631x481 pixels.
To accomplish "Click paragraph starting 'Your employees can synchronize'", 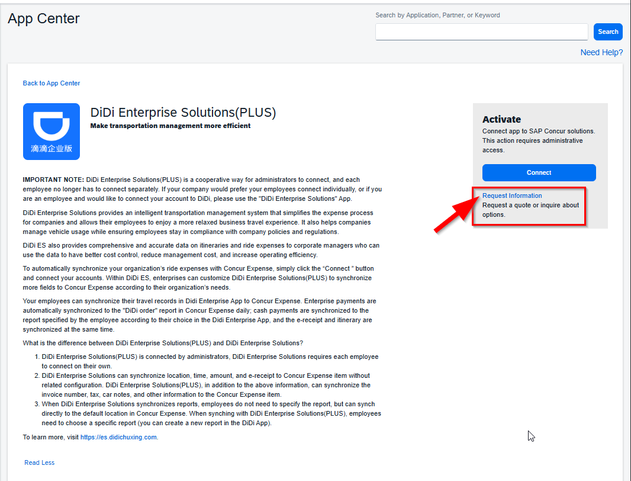I will click(x=199, y=315).
